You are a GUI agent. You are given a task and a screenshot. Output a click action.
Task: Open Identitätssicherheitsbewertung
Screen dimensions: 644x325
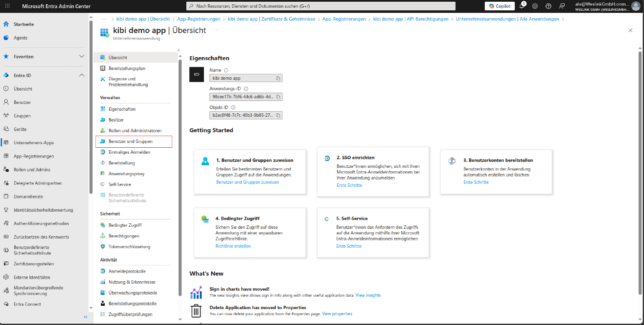43,210
